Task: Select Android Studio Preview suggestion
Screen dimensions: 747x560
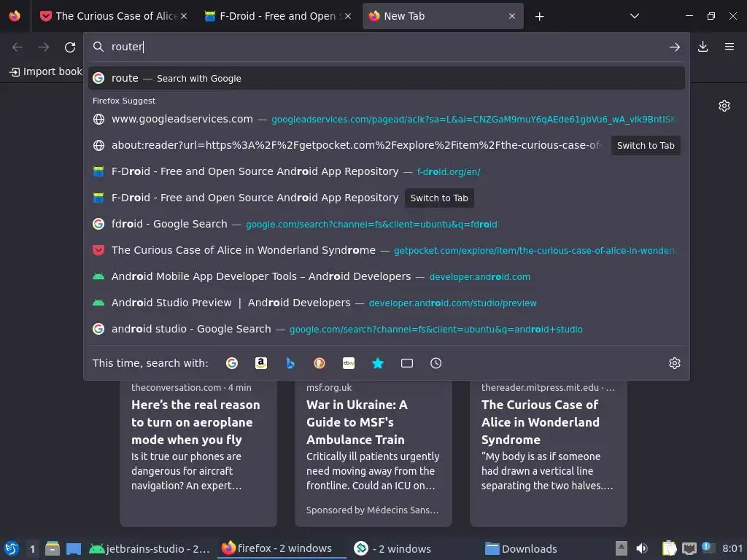Action: [387, 303]
